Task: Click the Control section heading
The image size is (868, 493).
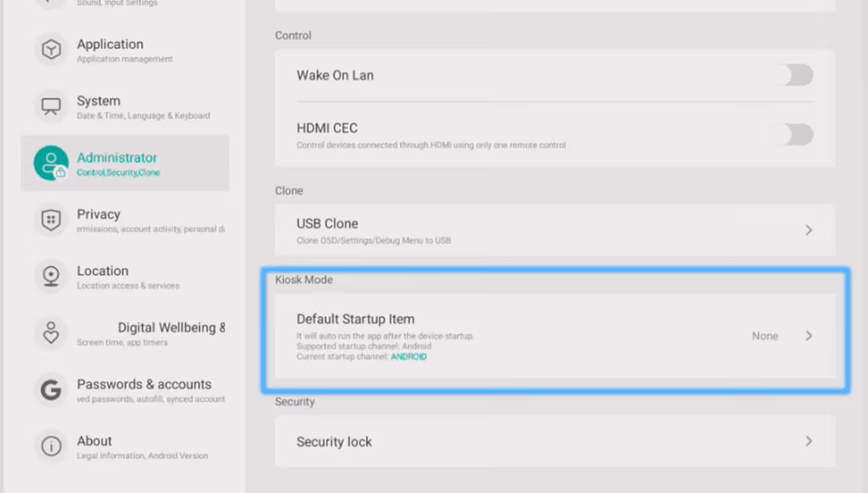Action: click(293, 36)
